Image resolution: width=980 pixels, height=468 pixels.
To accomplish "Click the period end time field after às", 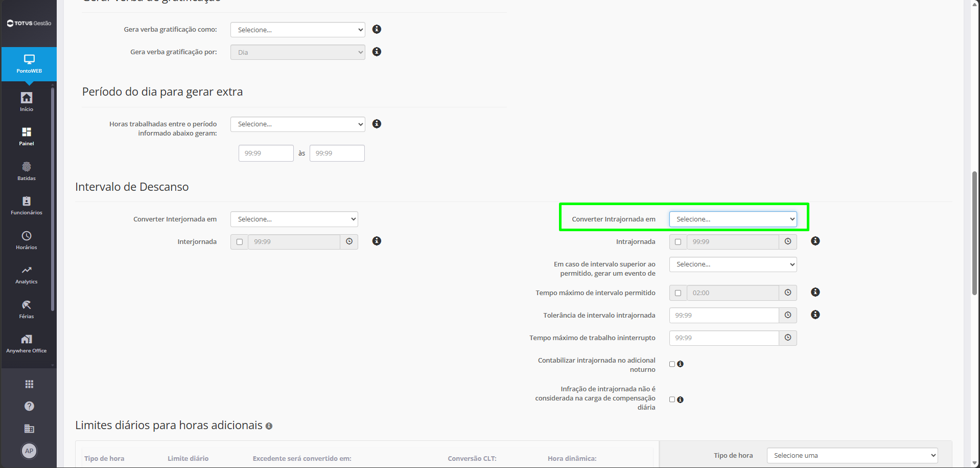I will 337,153.
